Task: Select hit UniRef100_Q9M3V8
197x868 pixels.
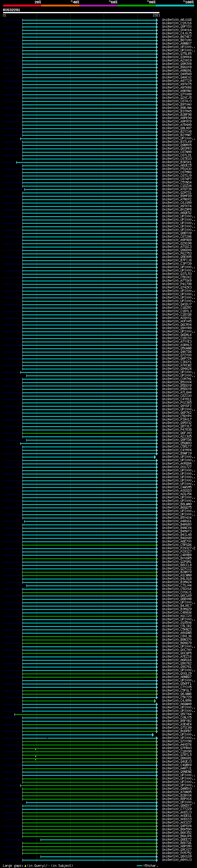Action: tap(176, 64)
